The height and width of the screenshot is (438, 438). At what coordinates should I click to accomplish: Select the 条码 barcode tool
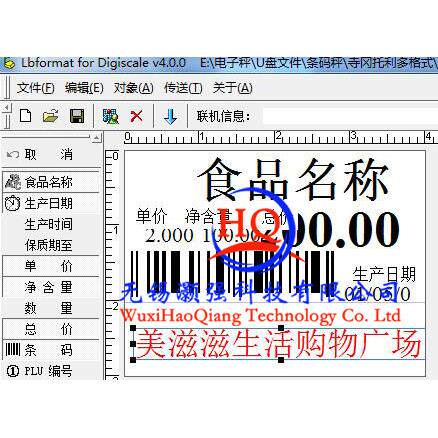[x=51, y=350]
